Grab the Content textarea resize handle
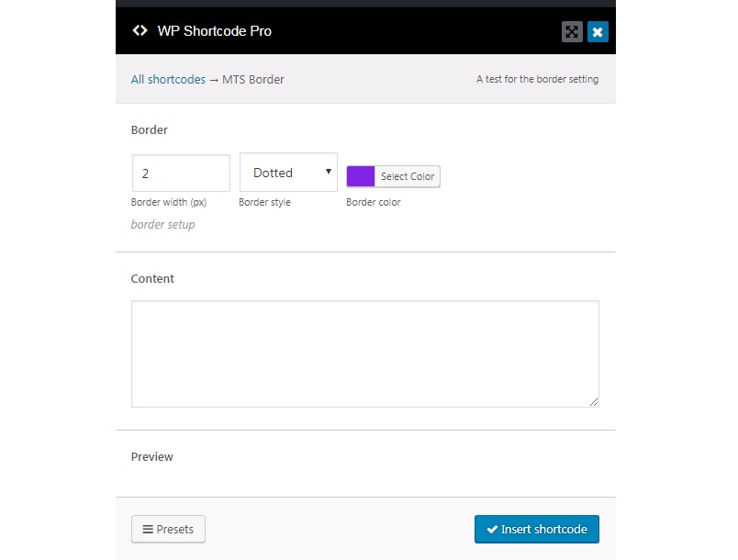The image size is (738, 560). (x=594, y=401)
